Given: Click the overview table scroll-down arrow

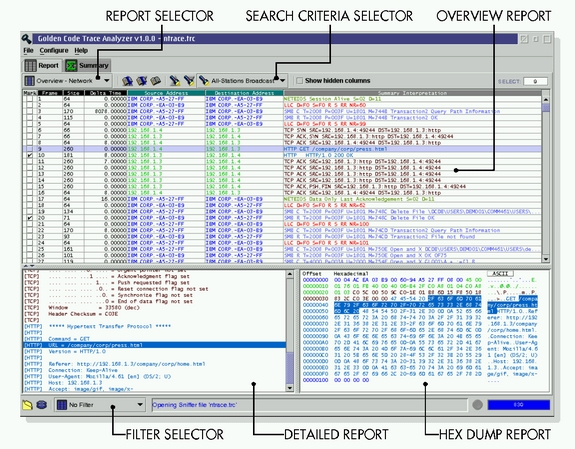Looking at the screenshot, I should coord(546,259).
